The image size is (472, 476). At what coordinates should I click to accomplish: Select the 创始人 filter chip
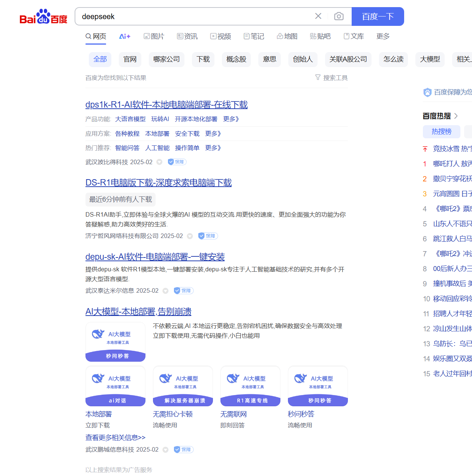pos(303,59)
